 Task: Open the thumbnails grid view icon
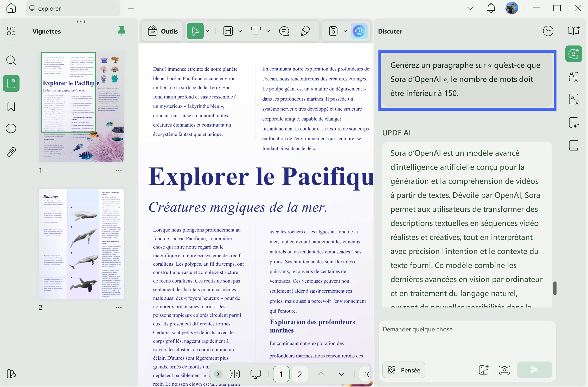pyautogui.click(x=11, y=31)
